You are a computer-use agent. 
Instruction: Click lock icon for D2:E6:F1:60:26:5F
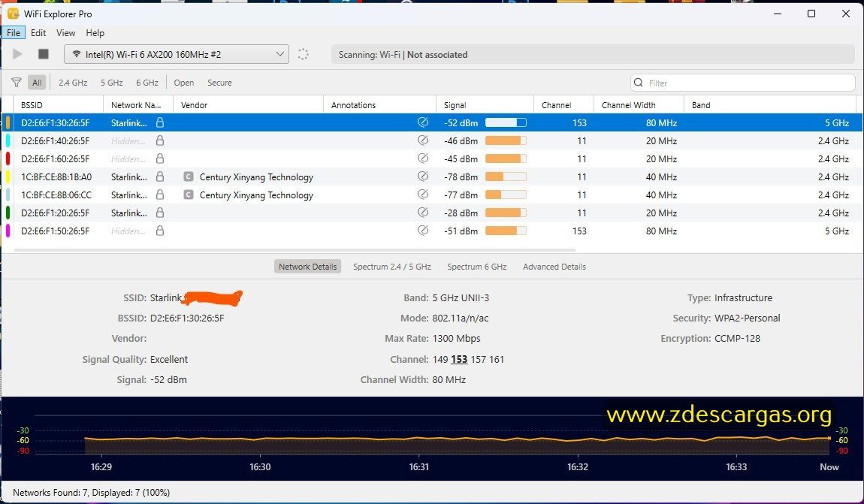[160, 158]
